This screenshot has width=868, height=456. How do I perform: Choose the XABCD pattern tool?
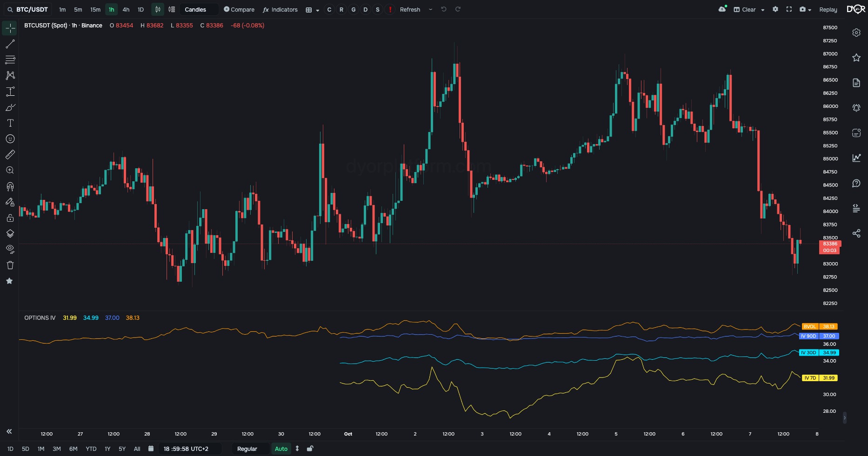tap(10, 75)
